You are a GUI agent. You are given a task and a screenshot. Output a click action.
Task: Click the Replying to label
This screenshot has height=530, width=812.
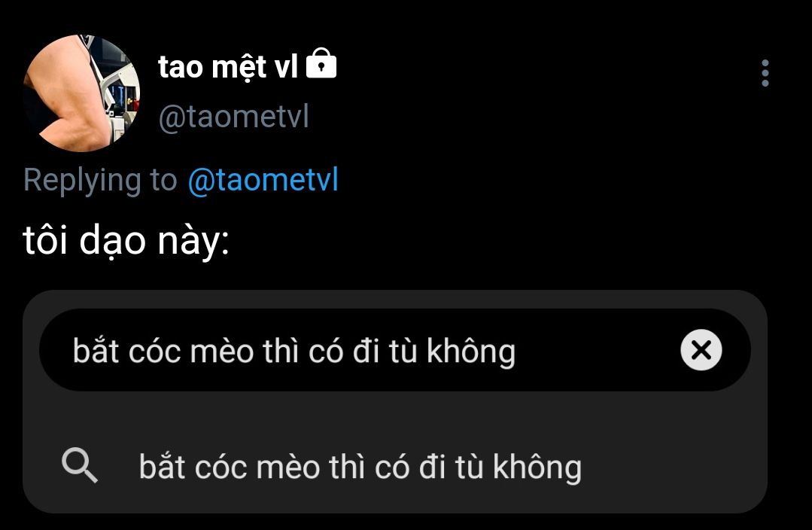click(x=100, y=180)
